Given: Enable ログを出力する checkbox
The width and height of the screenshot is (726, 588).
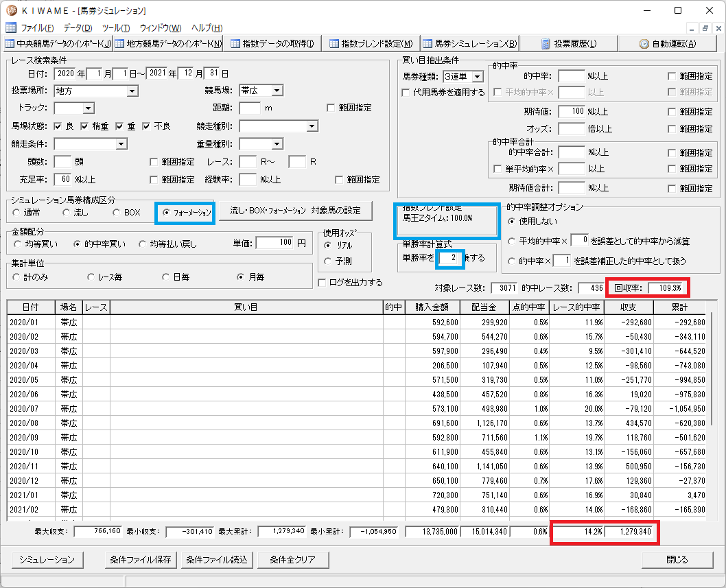Looking at the screenshot, I should [322, 283].
